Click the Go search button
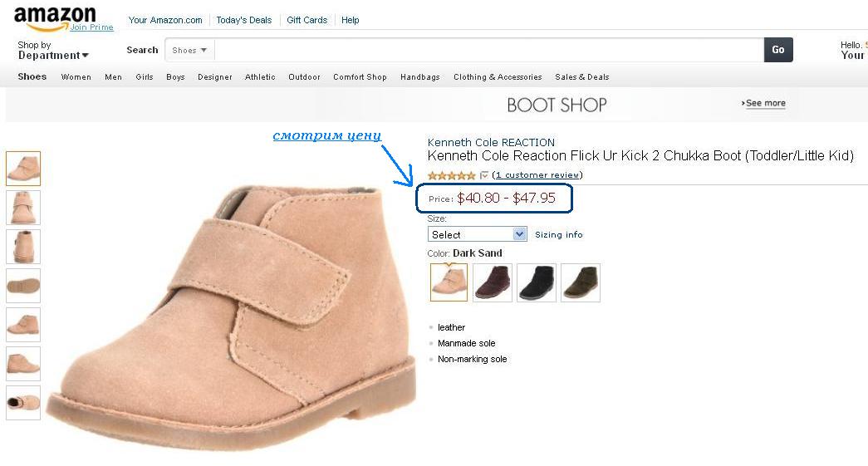 click(x=777, y=50)
